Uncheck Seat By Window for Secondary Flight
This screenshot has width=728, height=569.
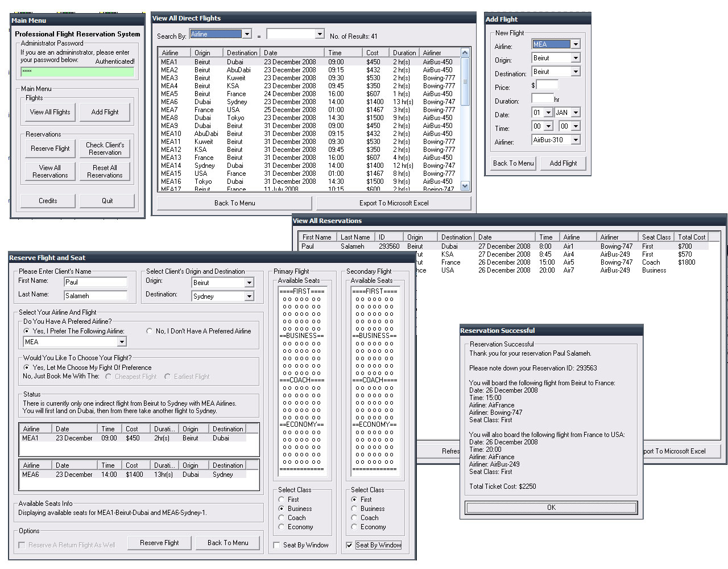(x=350, y=545)
